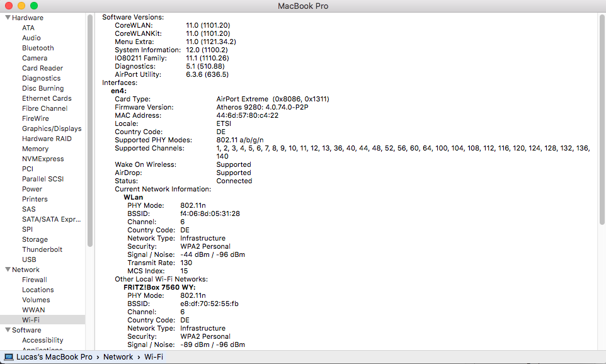Select Locations under Network
606x364 pixels.
pyautogui.click(x=38, y=290)
